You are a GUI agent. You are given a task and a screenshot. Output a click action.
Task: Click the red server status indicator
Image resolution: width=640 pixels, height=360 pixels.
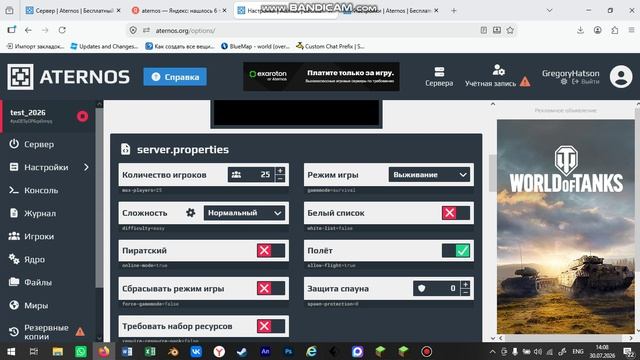tap(82, 116)
